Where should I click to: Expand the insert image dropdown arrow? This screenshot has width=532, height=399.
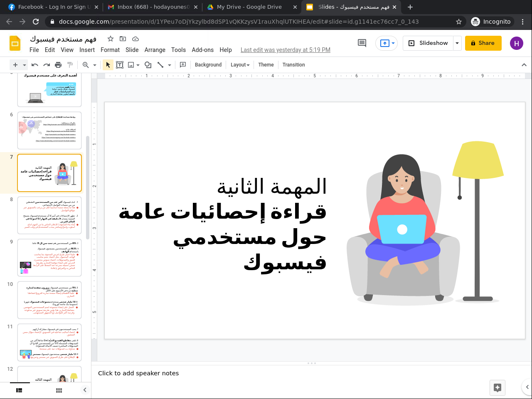(138, 65)
